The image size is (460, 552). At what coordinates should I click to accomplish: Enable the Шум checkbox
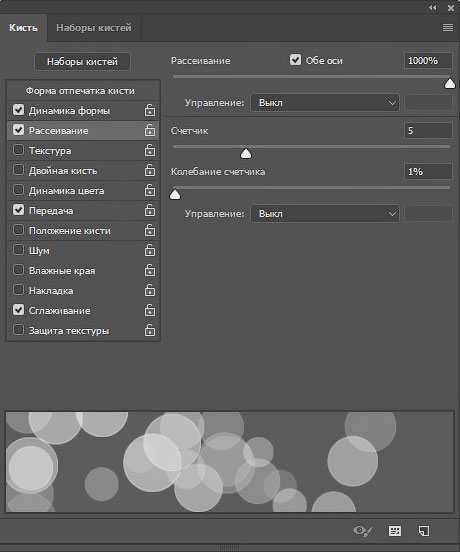(18, 250)
